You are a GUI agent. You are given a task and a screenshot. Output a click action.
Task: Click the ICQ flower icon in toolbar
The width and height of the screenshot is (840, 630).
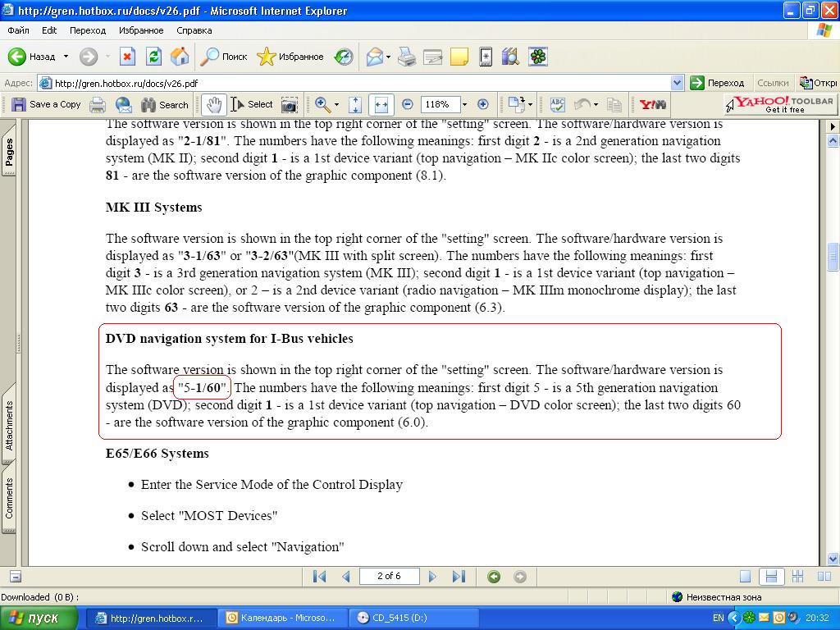coord(538,57)
